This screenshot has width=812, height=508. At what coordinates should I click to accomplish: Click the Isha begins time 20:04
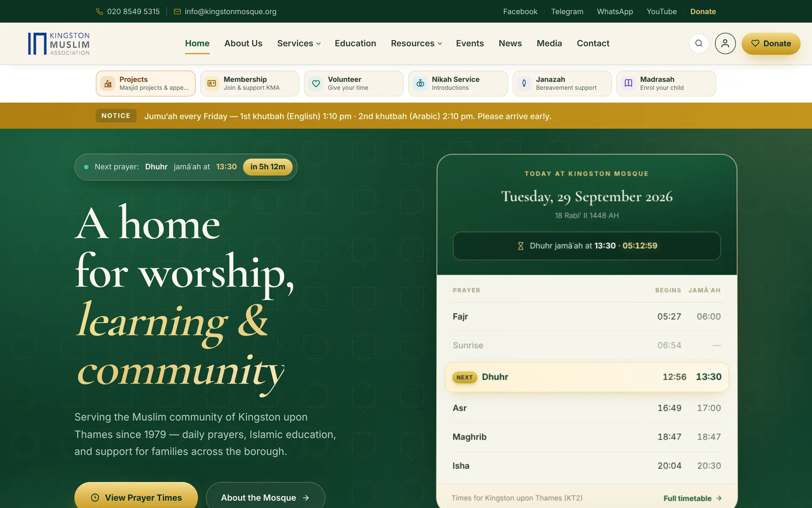point(669,466)
